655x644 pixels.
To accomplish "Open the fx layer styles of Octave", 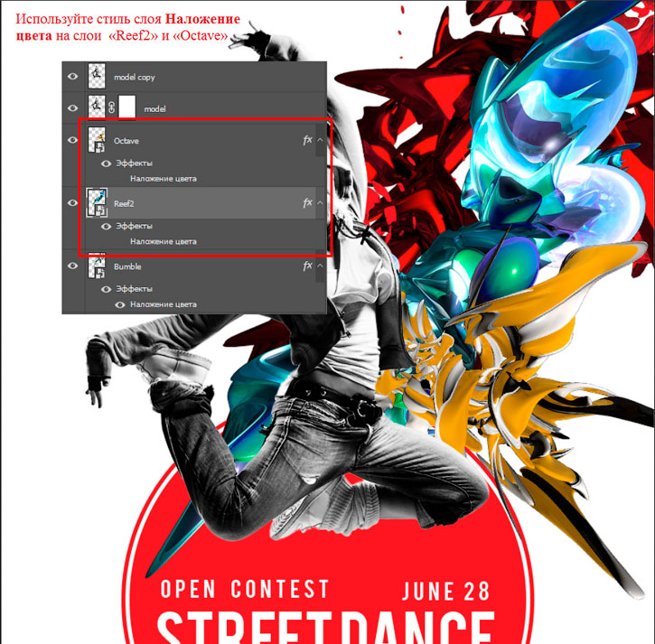I will tap(307, 140).
